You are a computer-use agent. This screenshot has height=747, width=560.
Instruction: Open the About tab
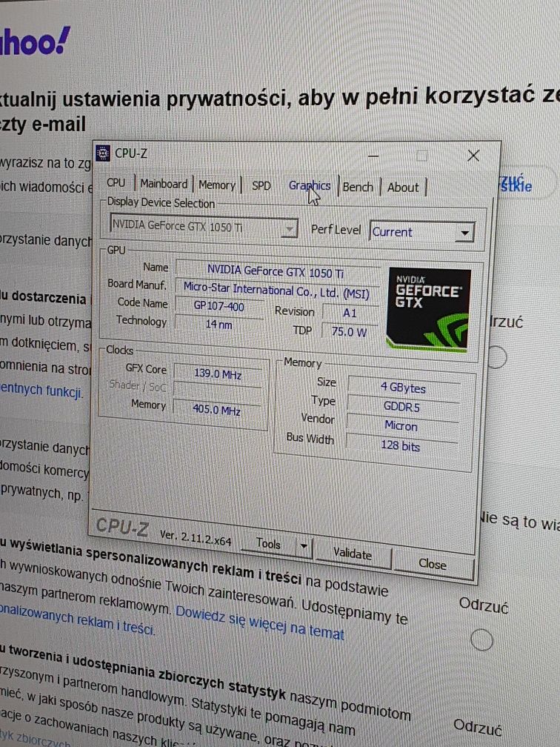click(x=403, y=187)
